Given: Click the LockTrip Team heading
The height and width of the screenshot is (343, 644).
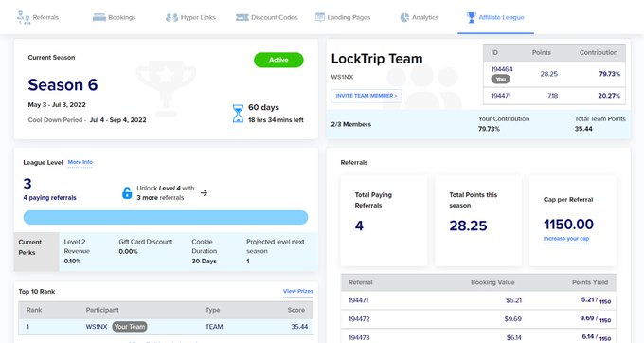Looking at the screenshot, I should (x=377, y=59).
